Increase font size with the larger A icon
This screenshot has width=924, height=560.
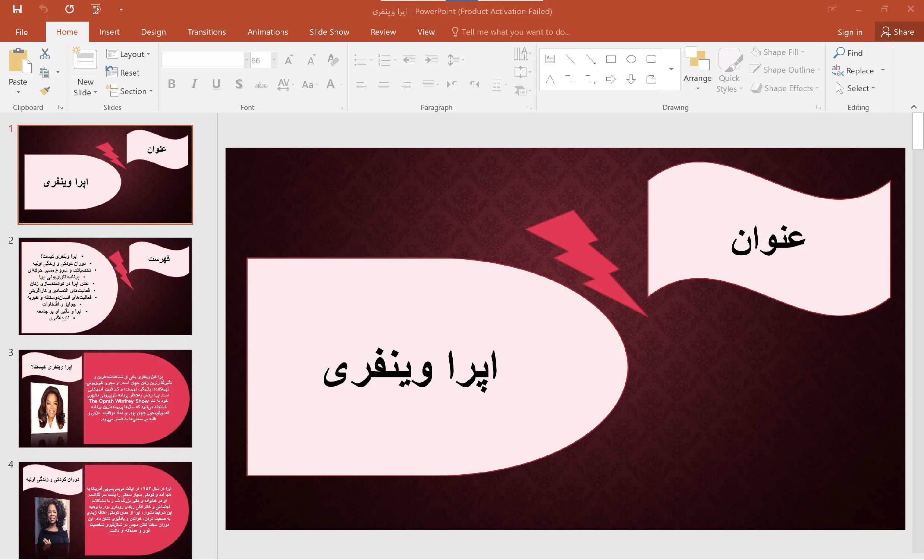(x=289, y=60)
